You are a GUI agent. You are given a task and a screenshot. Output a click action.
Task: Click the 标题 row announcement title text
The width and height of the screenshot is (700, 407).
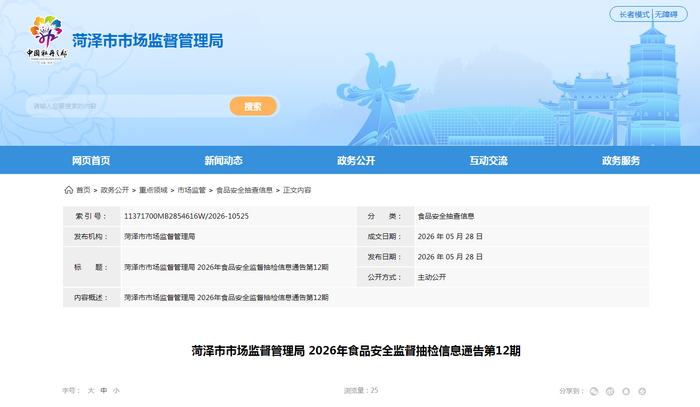click(x=226, y=267)
